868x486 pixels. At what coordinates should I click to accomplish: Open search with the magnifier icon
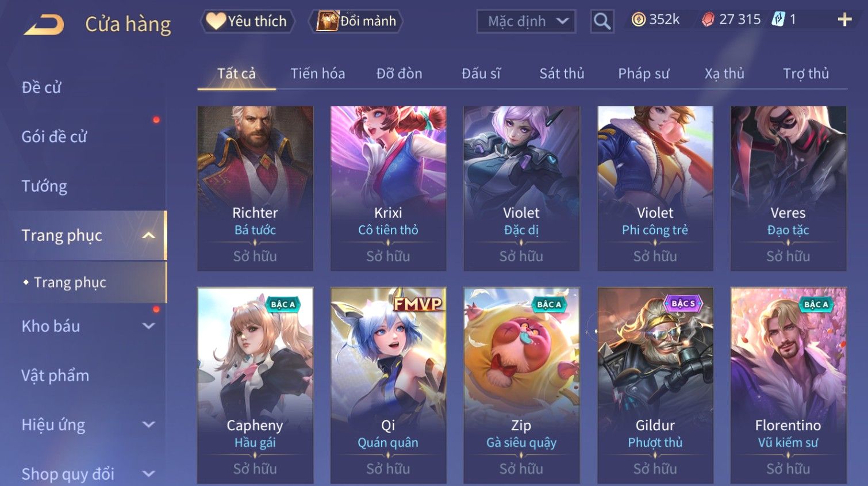(x=602, y=22)
